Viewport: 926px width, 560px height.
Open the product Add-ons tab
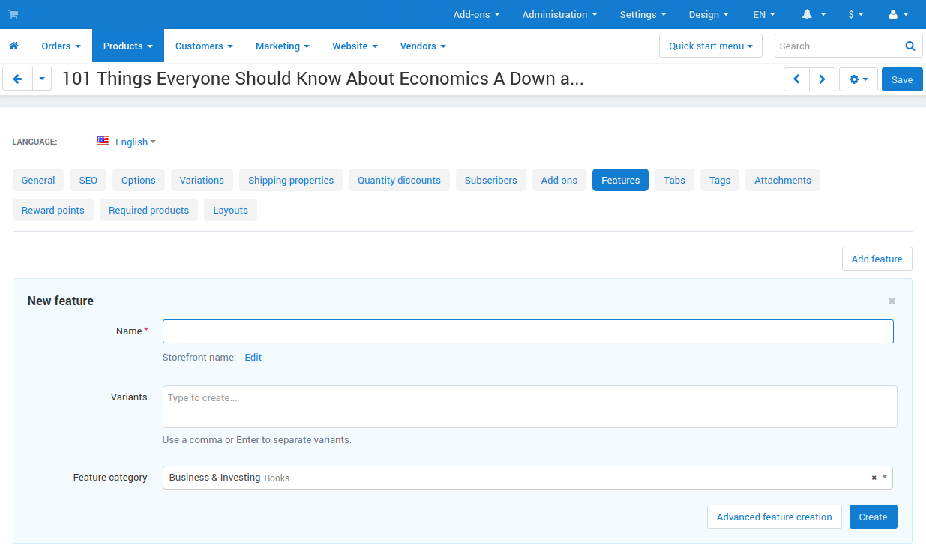pyautogui.click(x=559, y=180)
